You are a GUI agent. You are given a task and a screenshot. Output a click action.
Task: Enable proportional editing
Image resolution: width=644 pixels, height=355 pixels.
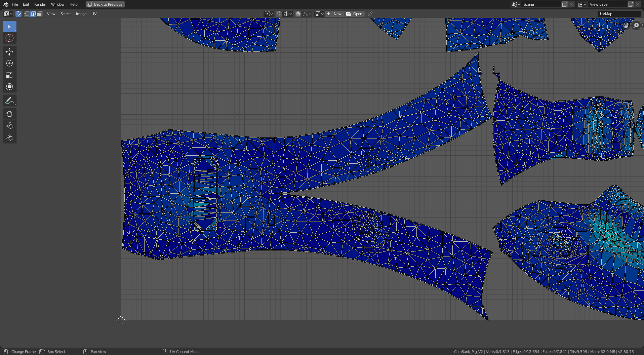pyautogui.click(x=298, y=14)
